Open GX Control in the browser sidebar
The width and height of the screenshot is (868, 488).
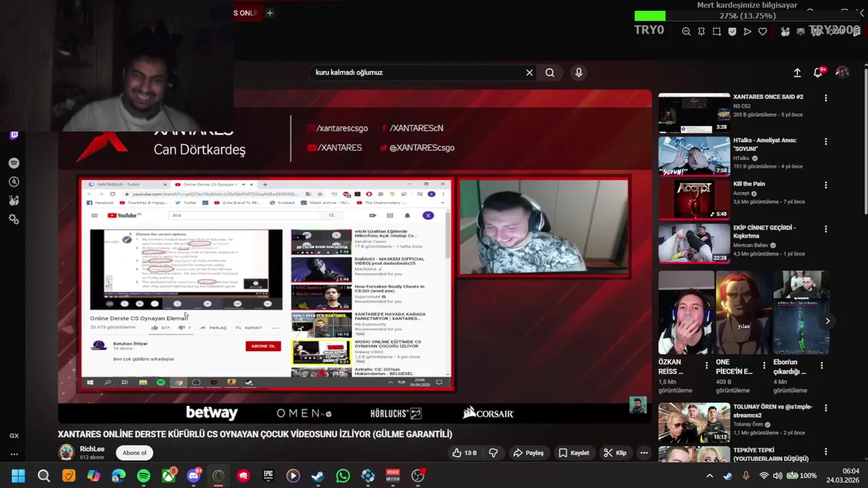click(x=14, y=436)
